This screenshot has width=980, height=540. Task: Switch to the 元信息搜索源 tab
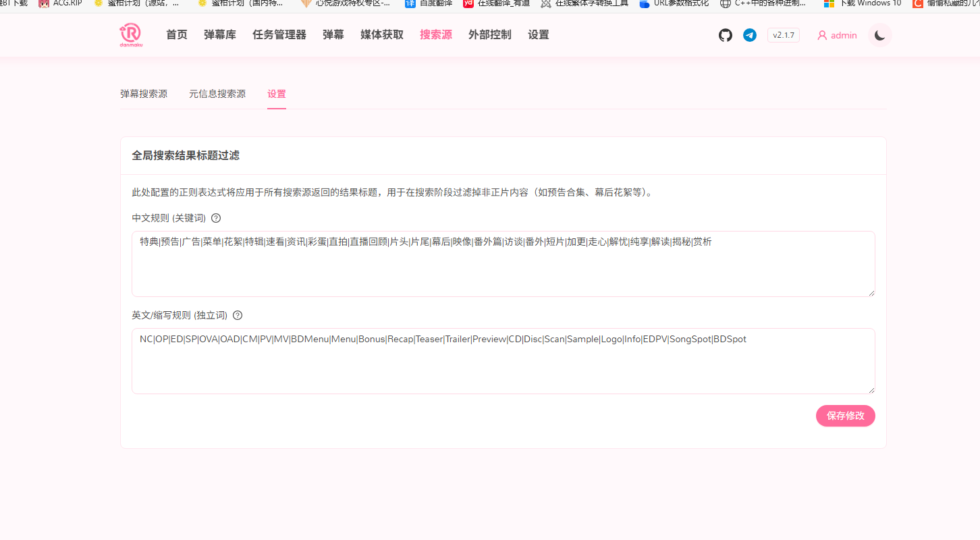(x=217, y=94)
